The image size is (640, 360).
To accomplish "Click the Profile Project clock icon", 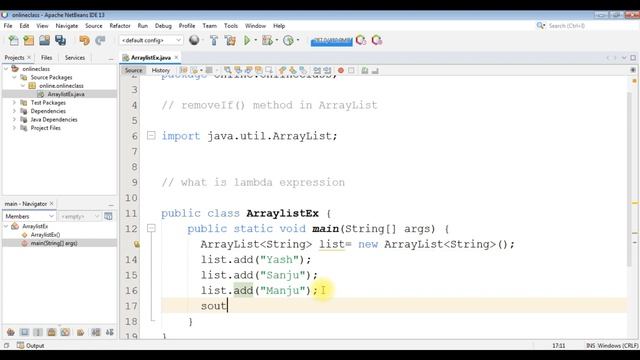I will 288,40.
